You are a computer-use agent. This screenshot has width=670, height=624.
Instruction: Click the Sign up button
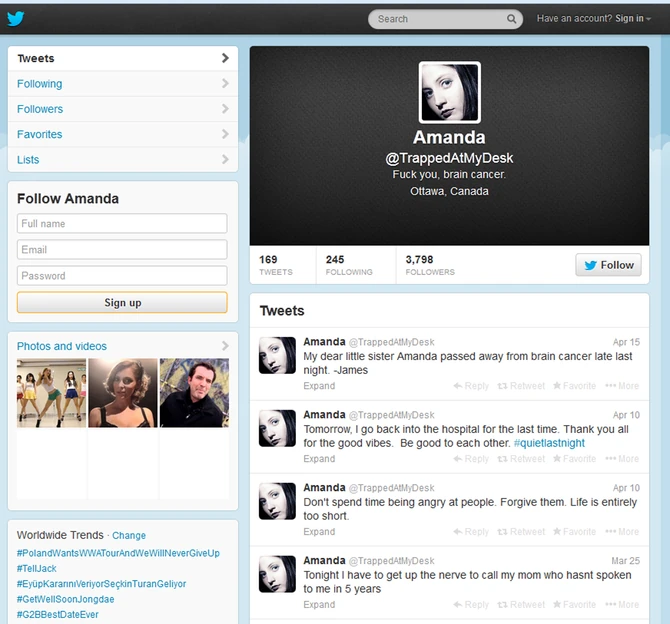tap(122, 303)
